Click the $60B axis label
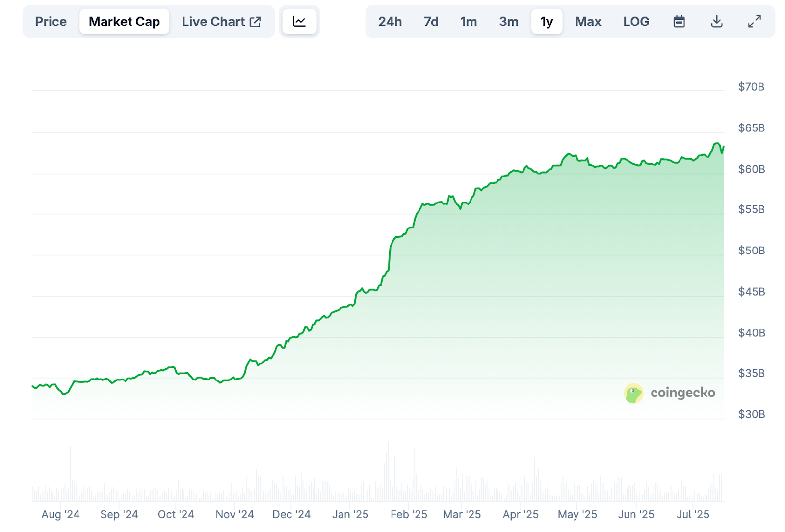 click(x=751, y=169)
